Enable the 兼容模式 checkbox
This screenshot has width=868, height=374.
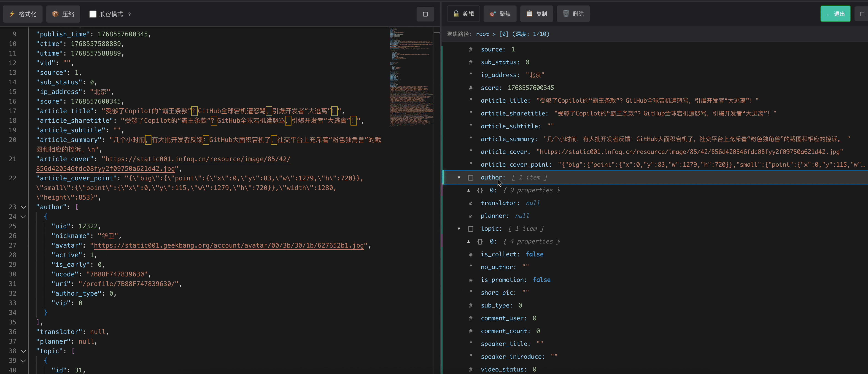93,14
